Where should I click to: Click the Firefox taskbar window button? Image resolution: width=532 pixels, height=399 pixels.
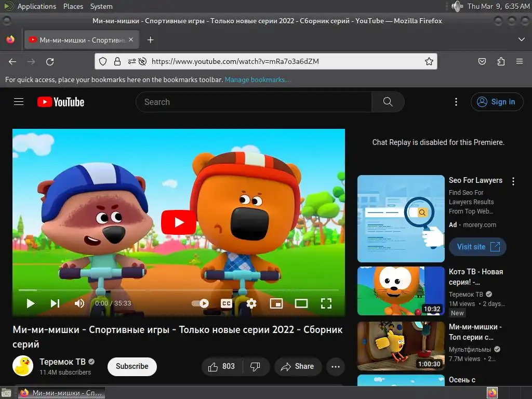pyautogui.click(x=61, y=393)
